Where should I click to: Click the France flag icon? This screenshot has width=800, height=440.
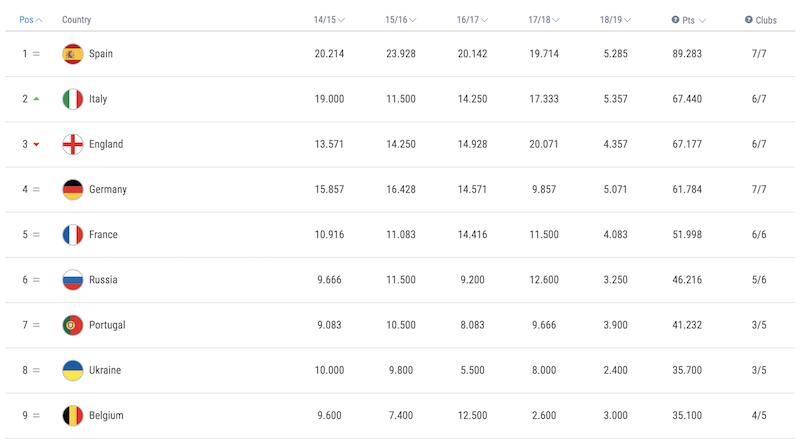[x=72, y=235]
